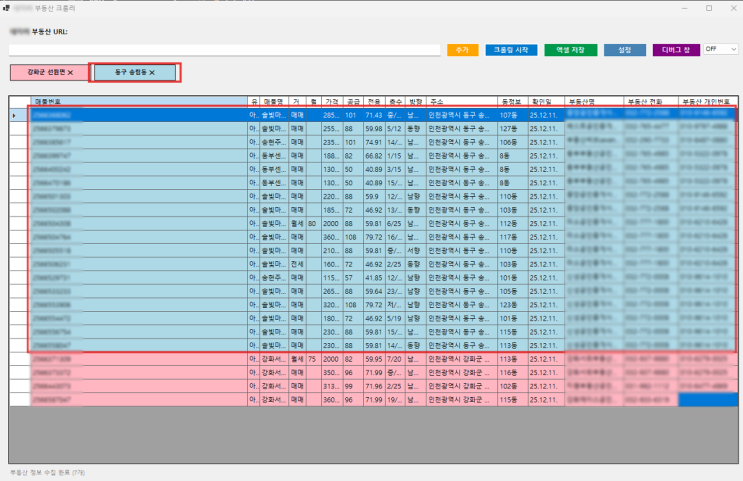Click the price cell 320...

click(x=332, y=305)
